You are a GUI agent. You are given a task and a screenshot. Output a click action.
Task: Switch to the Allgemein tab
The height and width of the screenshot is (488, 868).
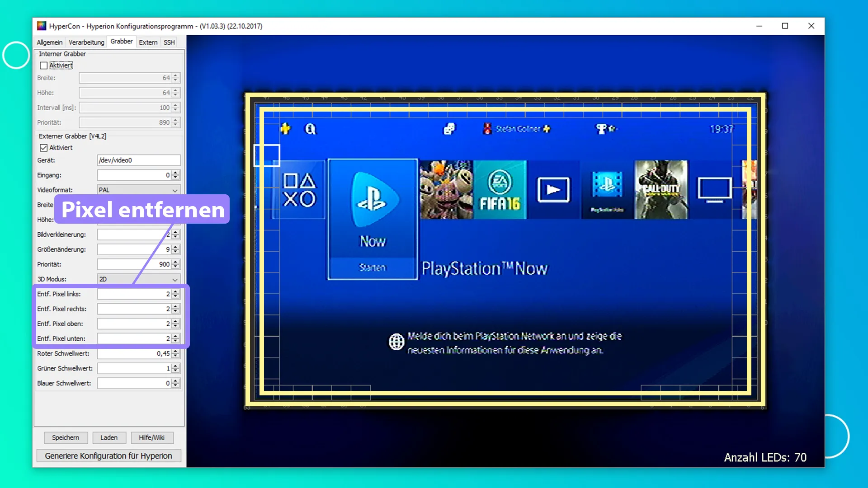[50, 42]
